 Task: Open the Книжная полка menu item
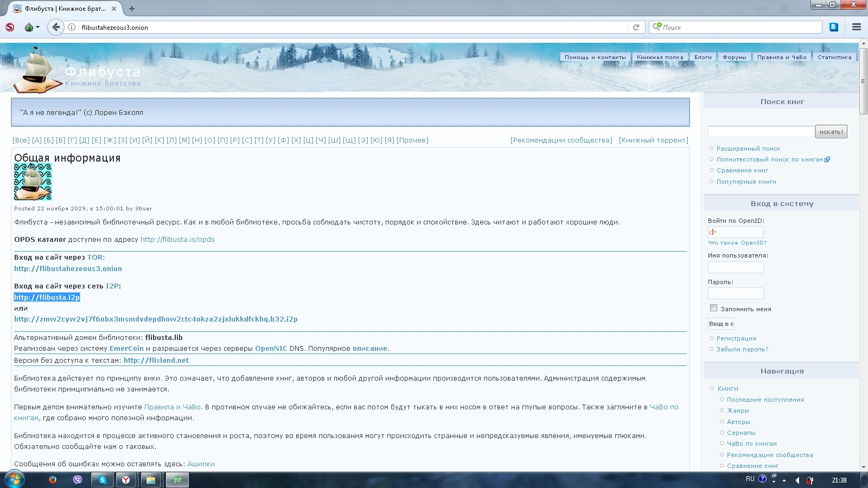(x=660, y=57)
